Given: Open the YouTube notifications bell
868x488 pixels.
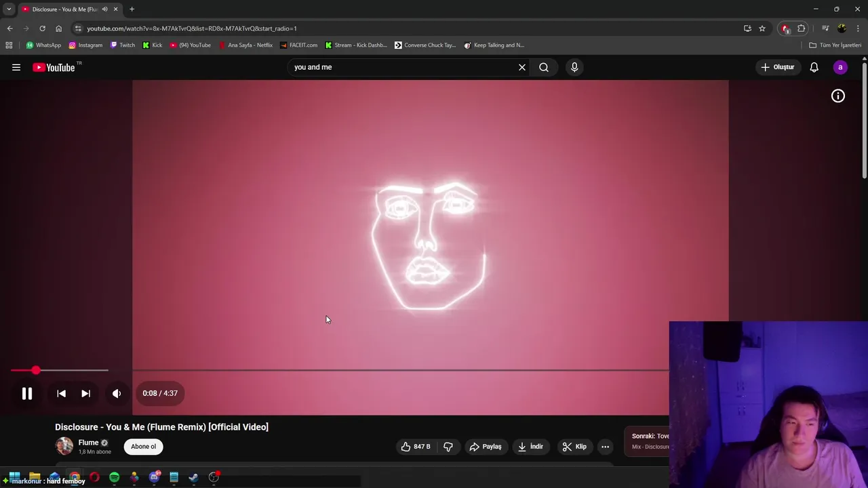Looking at the screenshot, I should coord(814,67).
